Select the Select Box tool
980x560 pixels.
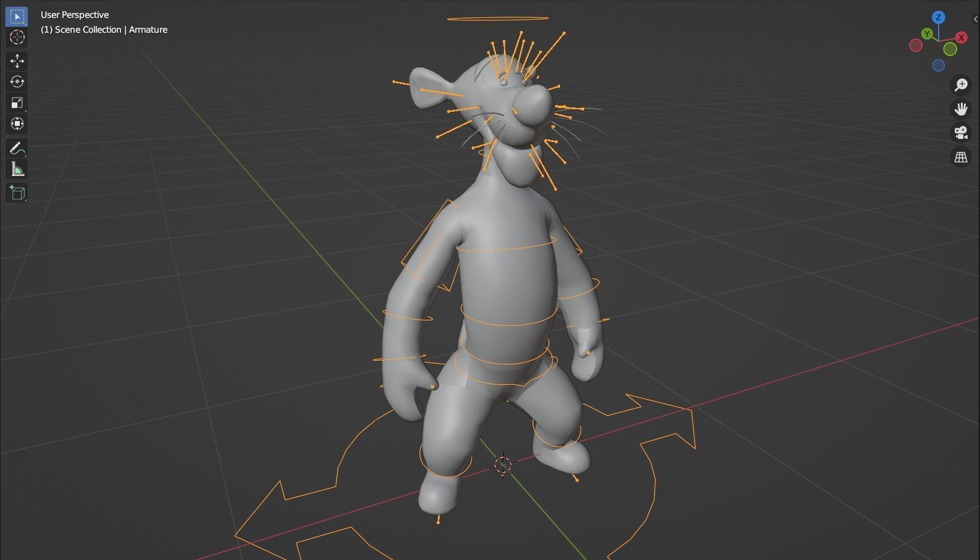[x=17, y=16]
